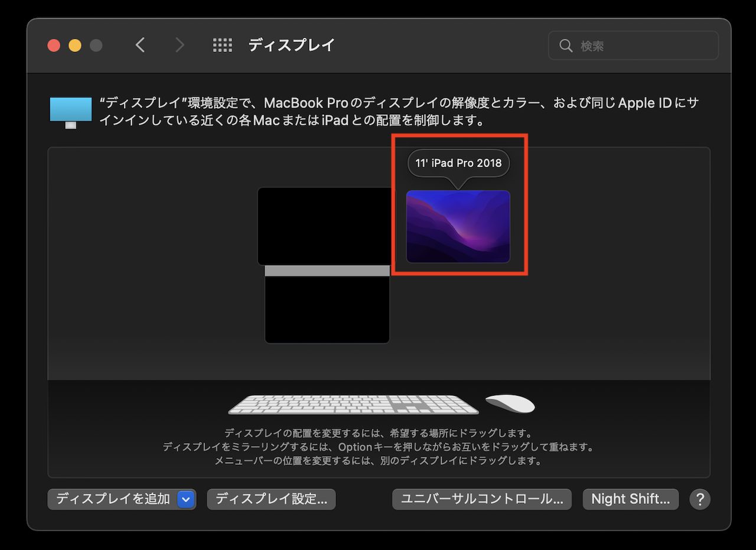This screenshot has height=550, width=756.
Task: Click the description text mentioning MacBook Pro
Action: point(399,112)
